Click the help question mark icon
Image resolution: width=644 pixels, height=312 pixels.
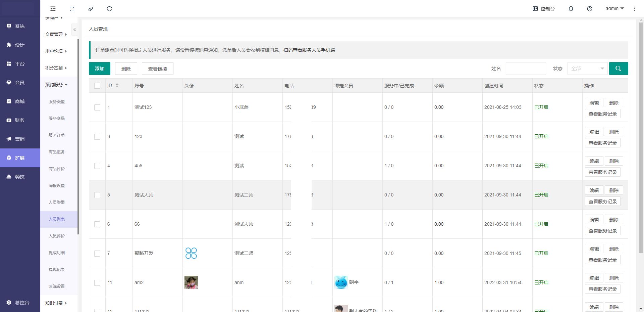tap(589, 9)
